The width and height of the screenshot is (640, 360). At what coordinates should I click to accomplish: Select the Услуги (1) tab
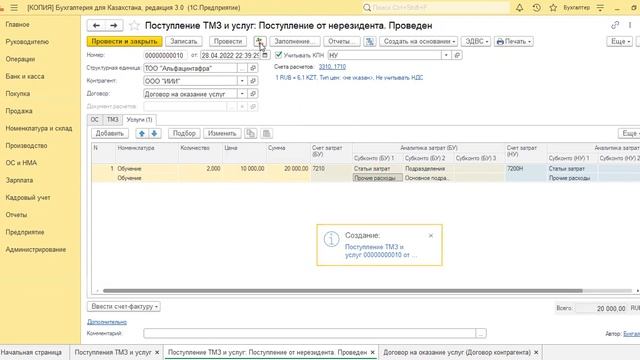(x=139, y=120)
